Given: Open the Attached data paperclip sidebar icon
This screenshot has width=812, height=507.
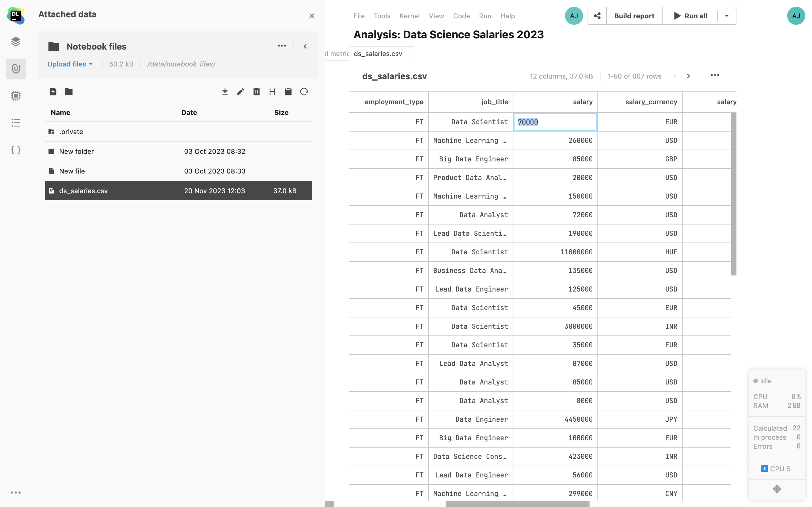Looking at the screenshot, I should (x=16, y=69).
